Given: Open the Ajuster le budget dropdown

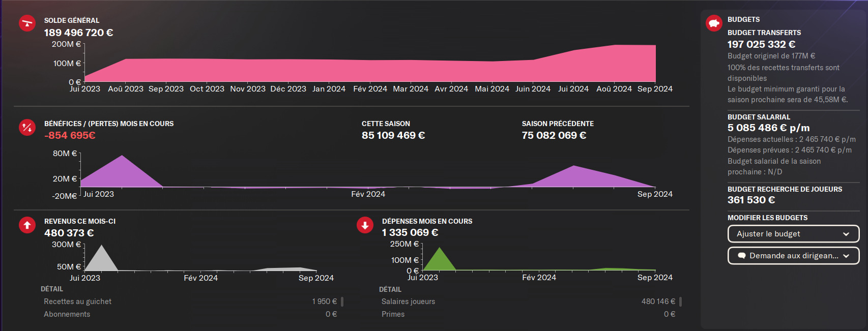Looking at the screenshot, I should 793,234.
